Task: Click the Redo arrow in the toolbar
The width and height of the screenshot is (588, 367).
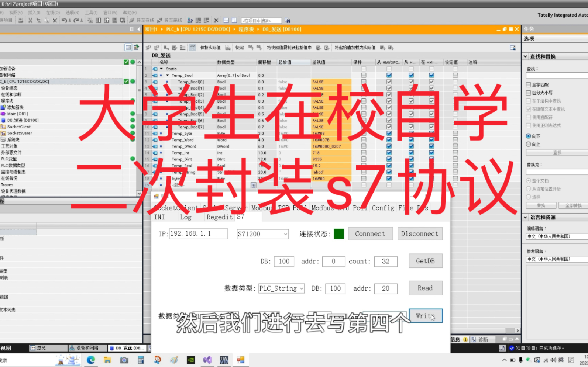Action: tap(76, 21)
